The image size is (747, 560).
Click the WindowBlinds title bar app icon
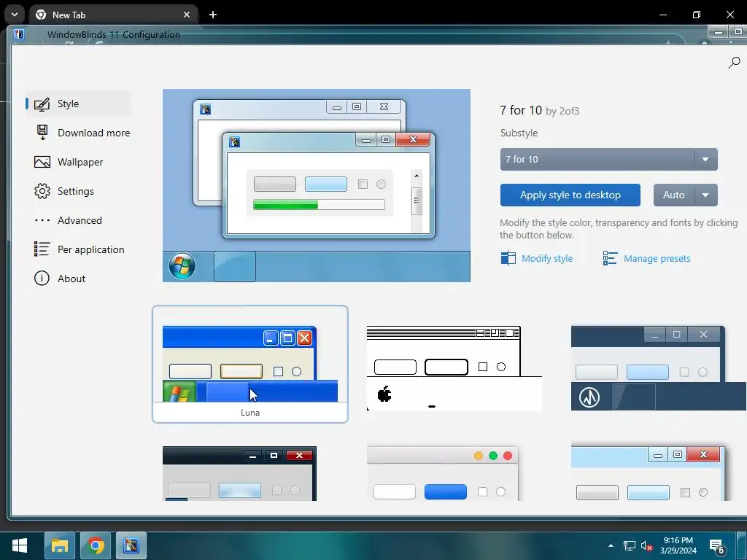(x=19, y=34)
